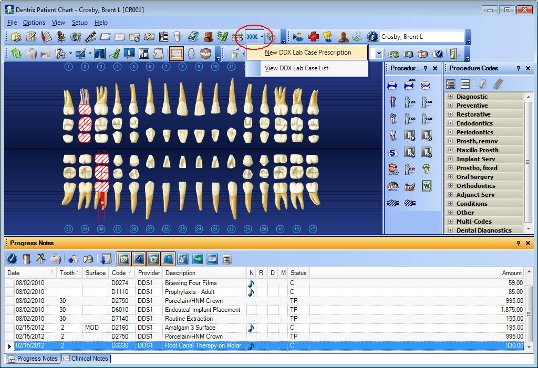Expand the Restorative procedure category
538x368 pixels.
[451, 115]
